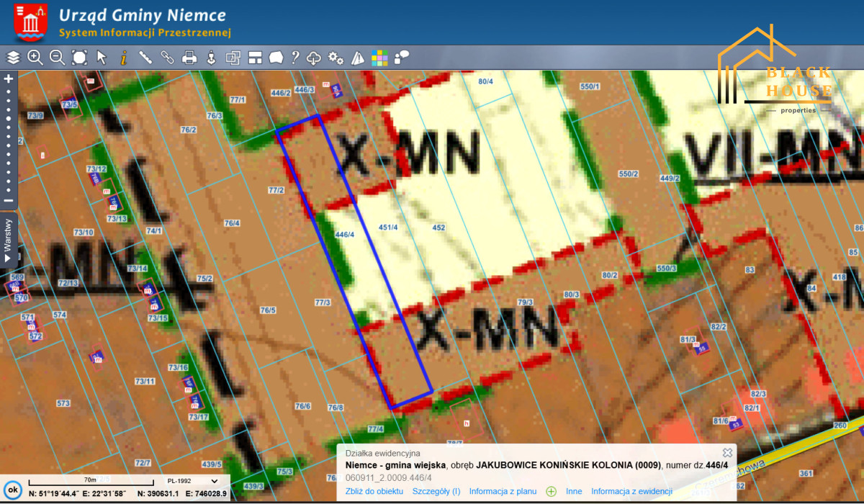864x504 pixels.
Task: Open the colored grid palette icon
Action: pos(379,58)
